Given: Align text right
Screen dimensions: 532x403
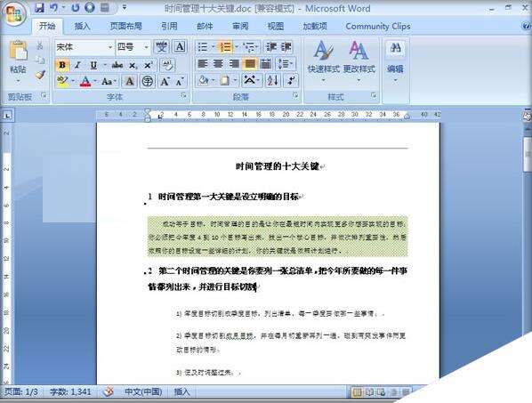Looking at the screenshot, I should pos(234,63).
